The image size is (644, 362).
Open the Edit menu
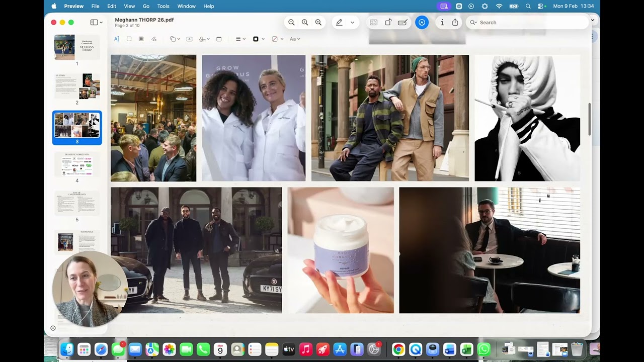pyautogui.click(x=112, y=6)
